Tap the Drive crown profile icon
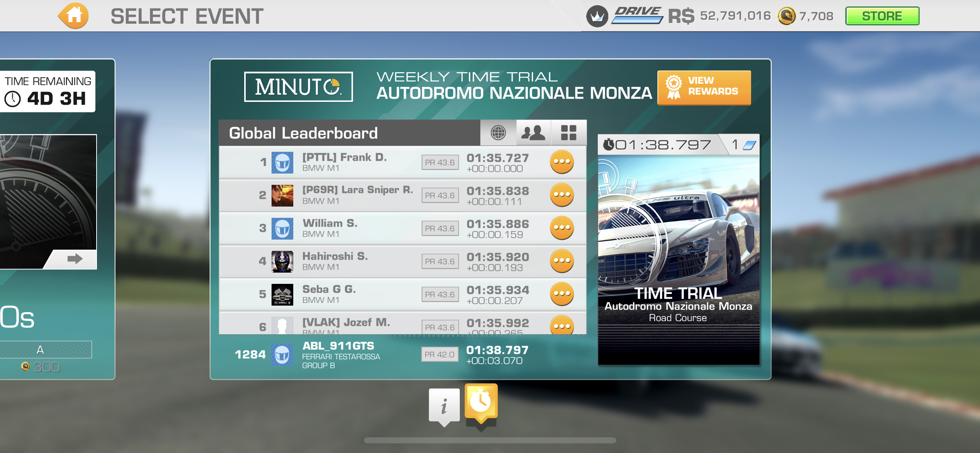980x453 pixels. [x=597, y=17]
